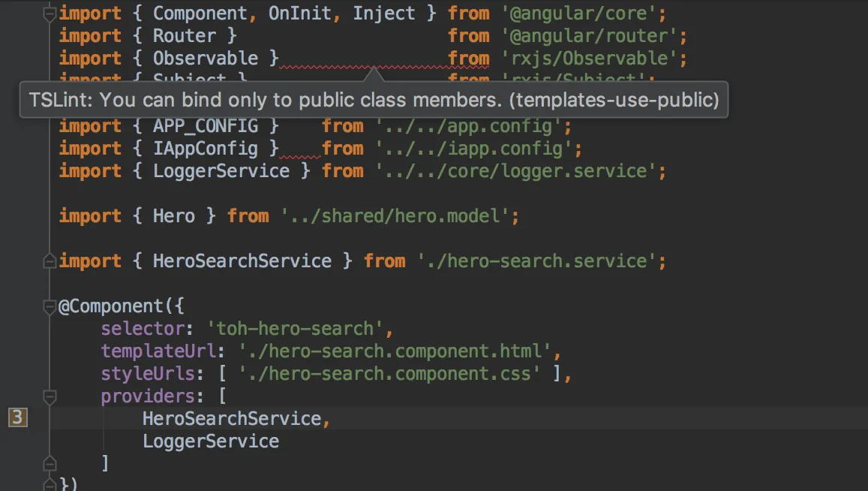Click 'Component' in the first import line

[200, 14]
